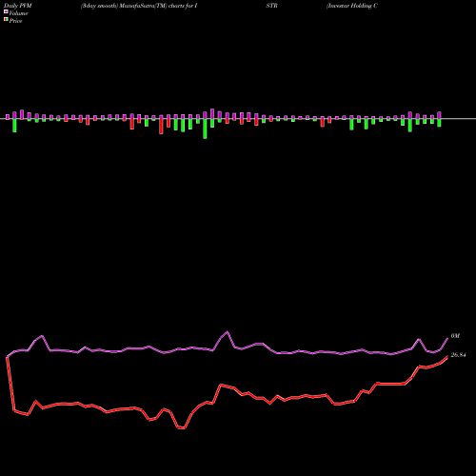This screenshot has height=476, width=476.
Task: Click the MunafaSutra charts title text
Action: click(139, 6)
